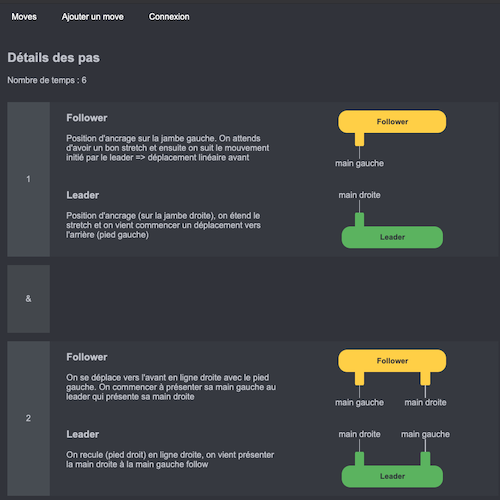Select the step number 1 cell
Image resolution: width=500 pixels, height=500 pixels.
(x=29, y=179)
